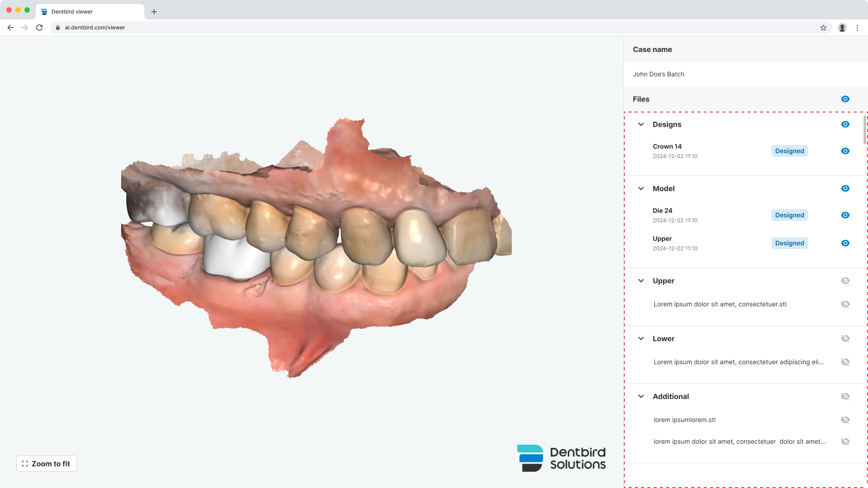This screenshot has width=868, height=488.
Task: Show the Lower group hidden files
Action: click(845, 338)
